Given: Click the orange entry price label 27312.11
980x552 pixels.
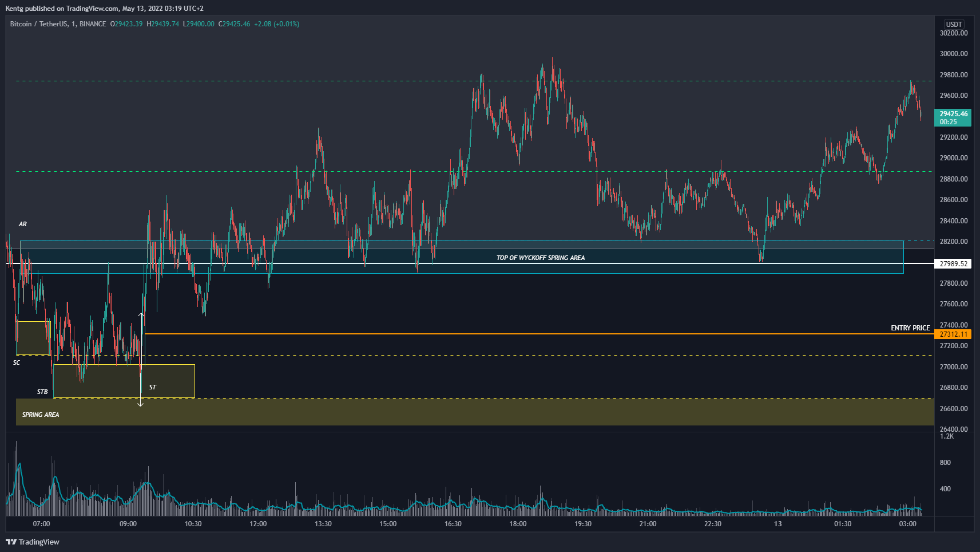Looking at the screenshot, I should coord(953,334).
